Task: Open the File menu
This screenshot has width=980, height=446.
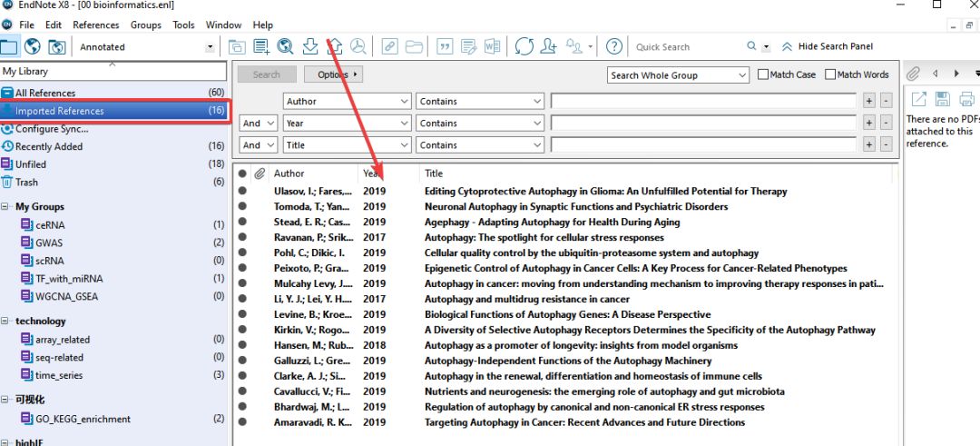Action: [x=26, y=25]
